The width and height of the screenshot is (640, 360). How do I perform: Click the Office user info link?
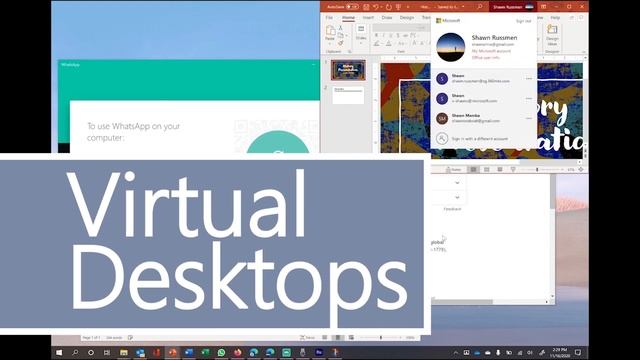click(486, 58)
